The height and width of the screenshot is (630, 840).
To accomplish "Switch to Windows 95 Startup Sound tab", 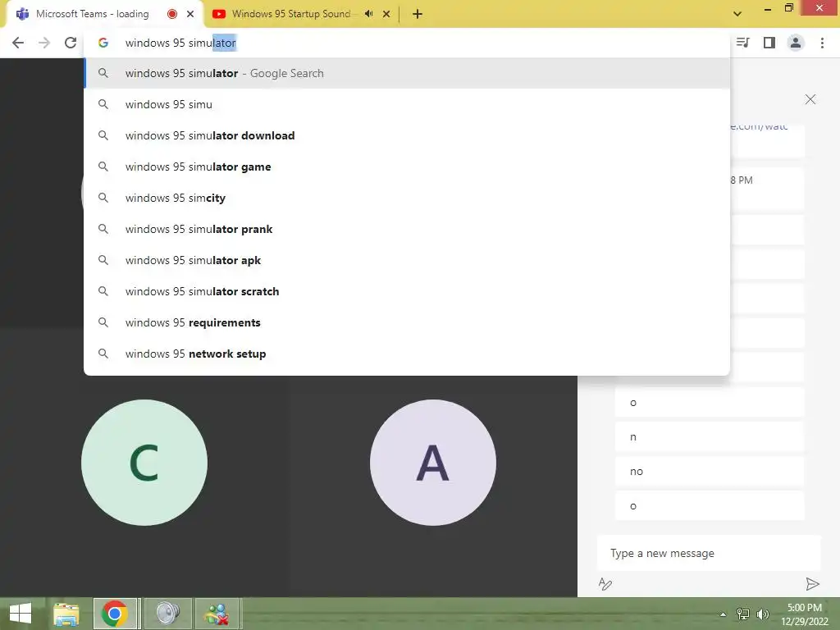I will click(291, 14).
